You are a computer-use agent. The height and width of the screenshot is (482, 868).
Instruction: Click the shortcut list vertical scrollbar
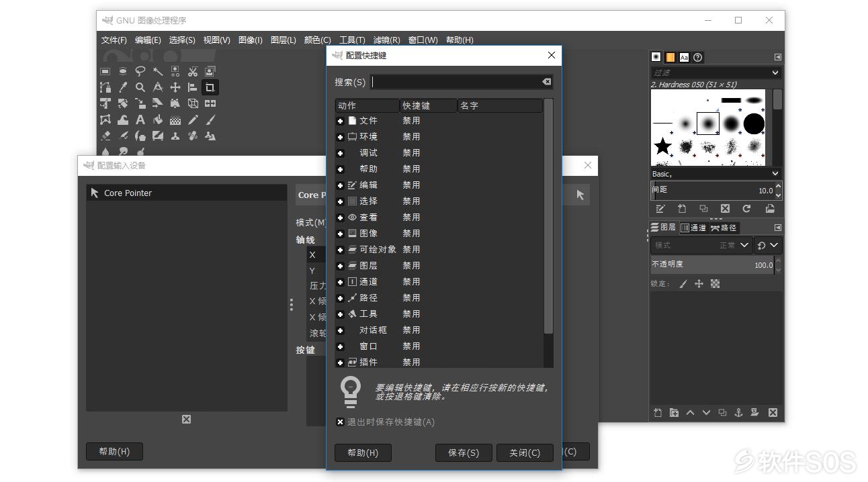click(x=548, y=216)
